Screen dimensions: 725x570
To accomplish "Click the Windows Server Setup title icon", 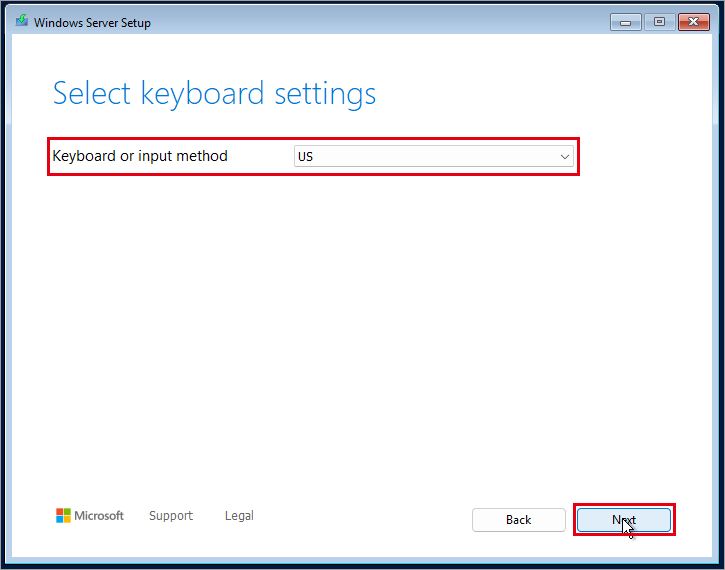I will coord(21,21).
